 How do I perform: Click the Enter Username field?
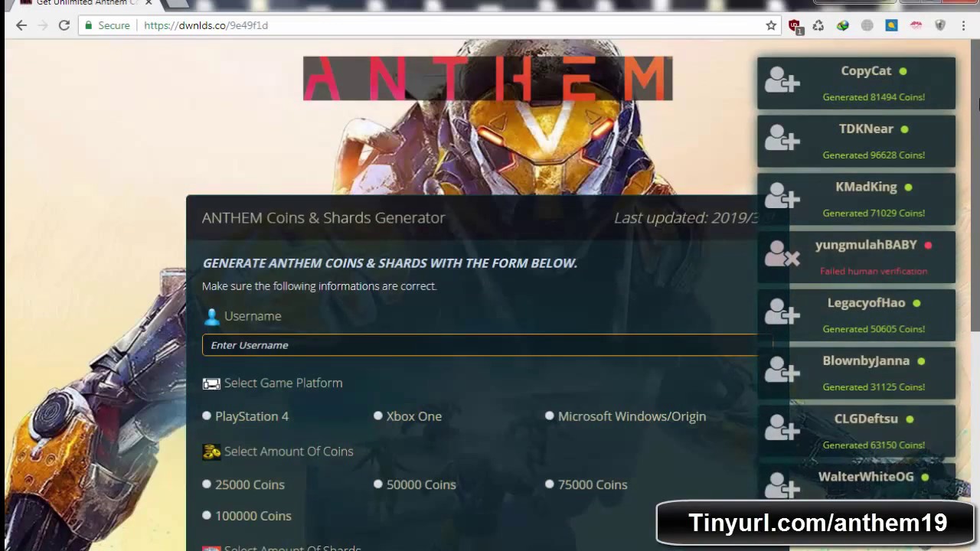pyautogui.click(x=487, y=345)
